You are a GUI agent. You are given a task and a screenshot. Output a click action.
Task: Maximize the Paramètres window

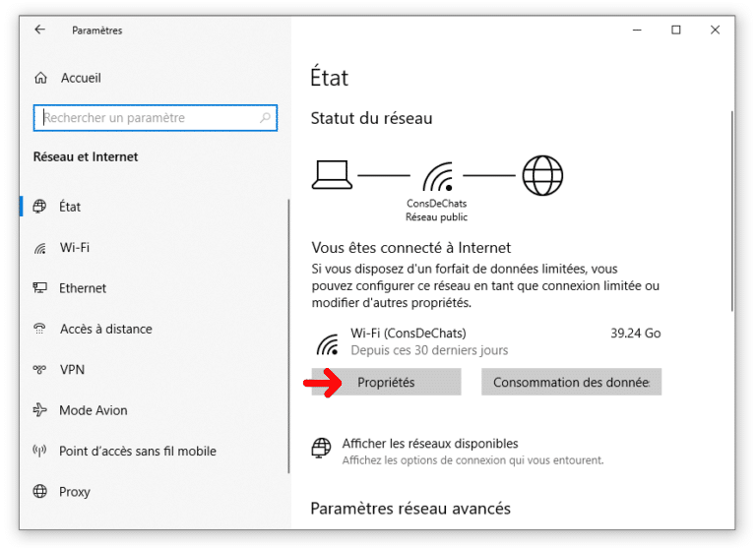[x=675, y=30]
